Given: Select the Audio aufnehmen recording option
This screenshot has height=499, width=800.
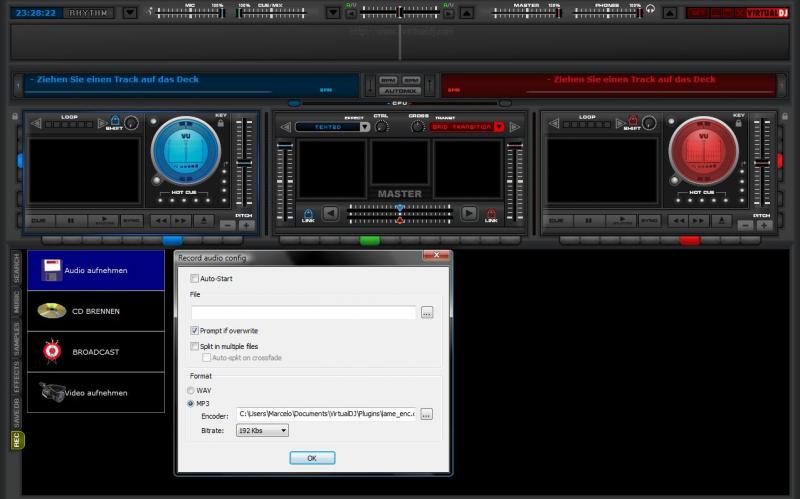Looking at the screenshot, I should (x=96, y=270).
